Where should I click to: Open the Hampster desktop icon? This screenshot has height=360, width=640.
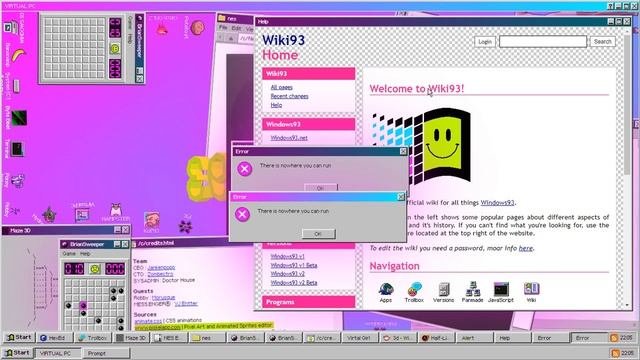coord(116,211)
